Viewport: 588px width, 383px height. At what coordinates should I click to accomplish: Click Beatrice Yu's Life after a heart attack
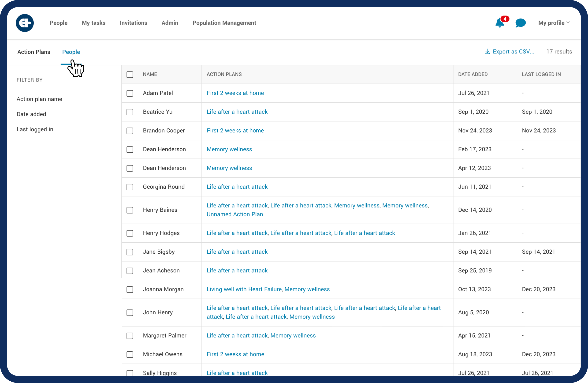[x=237, y=112]
